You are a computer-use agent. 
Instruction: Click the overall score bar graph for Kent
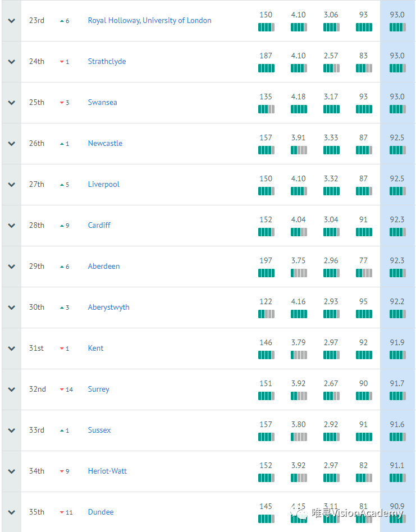(397, 355)
